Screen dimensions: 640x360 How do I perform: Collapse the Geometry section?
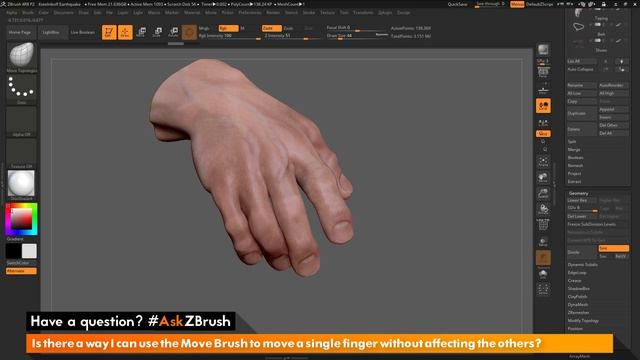coord(579,193)
